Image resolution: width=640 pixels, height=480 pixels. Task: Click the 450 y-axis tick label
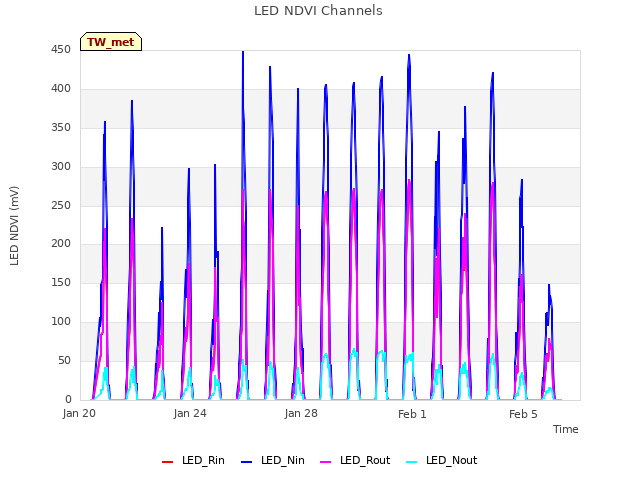(61, 50)
